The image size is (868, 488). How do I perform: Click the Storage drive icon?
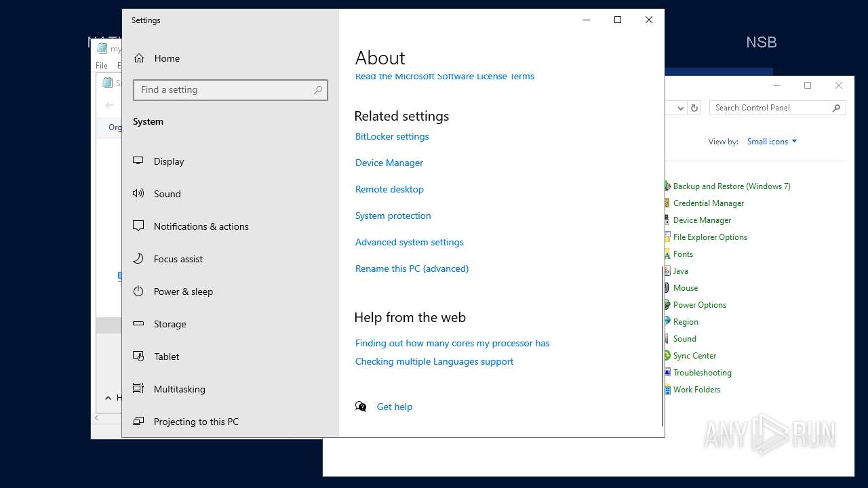138,323
